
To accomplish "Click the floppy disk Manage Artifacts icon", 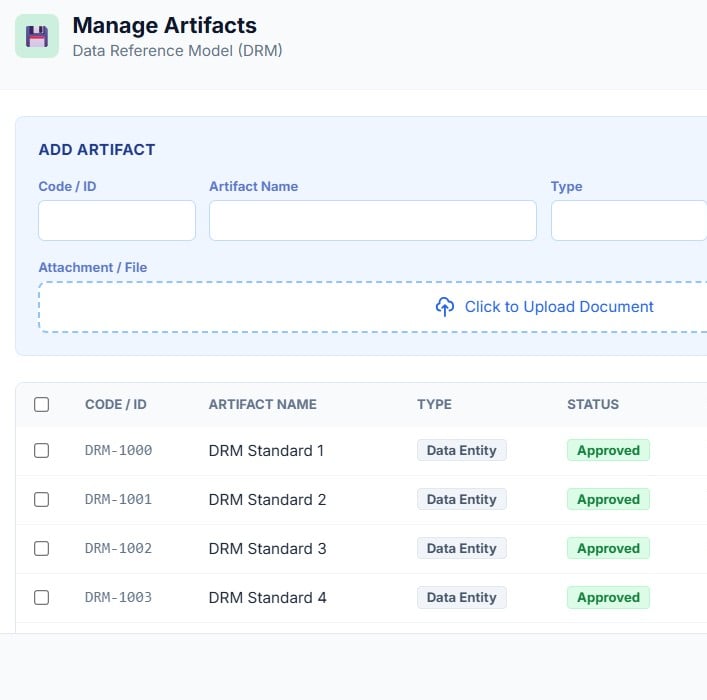I will 37,36.
